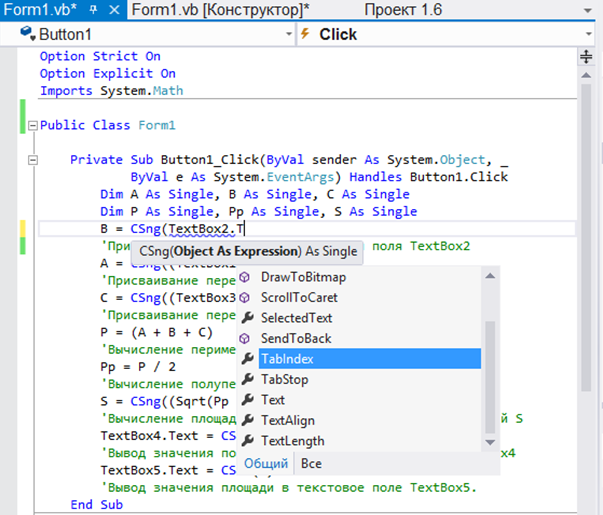This screenshot has width=603, height=515.
Task: Click the Click event lightning icon
Action: point(305,33)
